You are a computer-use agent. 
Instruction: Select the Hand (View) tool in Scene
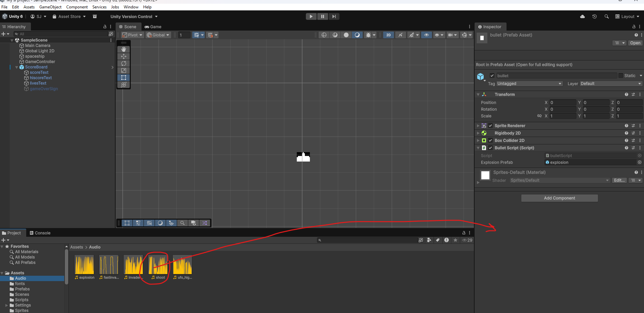point(124,49)
